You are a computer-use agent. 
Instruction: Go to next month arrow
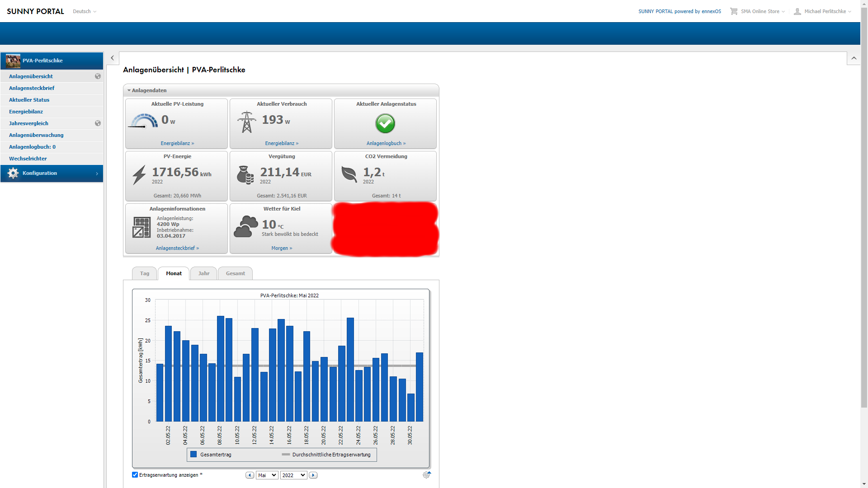pyautogui.click(x=313, y=475)
